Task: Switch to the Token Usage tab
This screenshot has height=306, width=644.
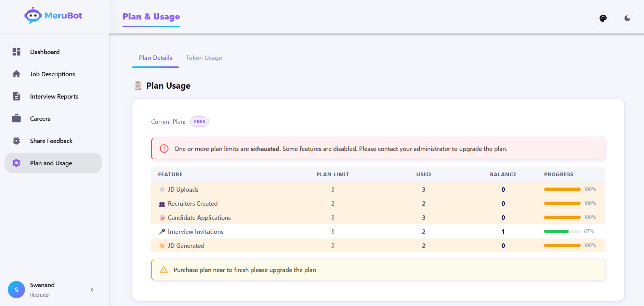Action: (204, 58)
